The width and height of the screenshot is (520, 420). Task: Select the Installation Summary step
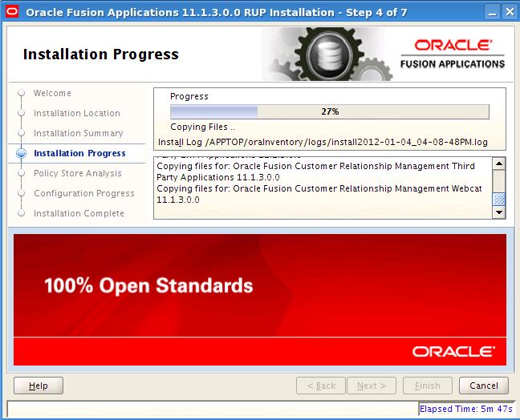tap(79, 133)
